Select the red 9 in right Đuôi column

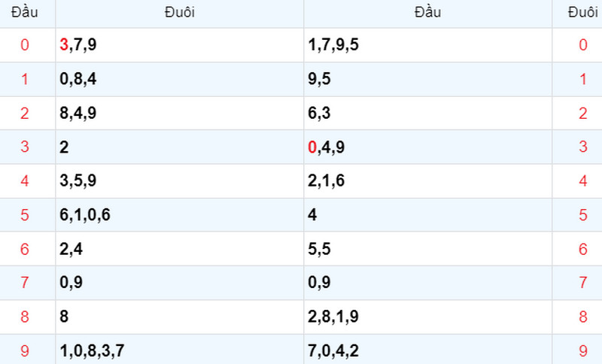pos(582,350)
